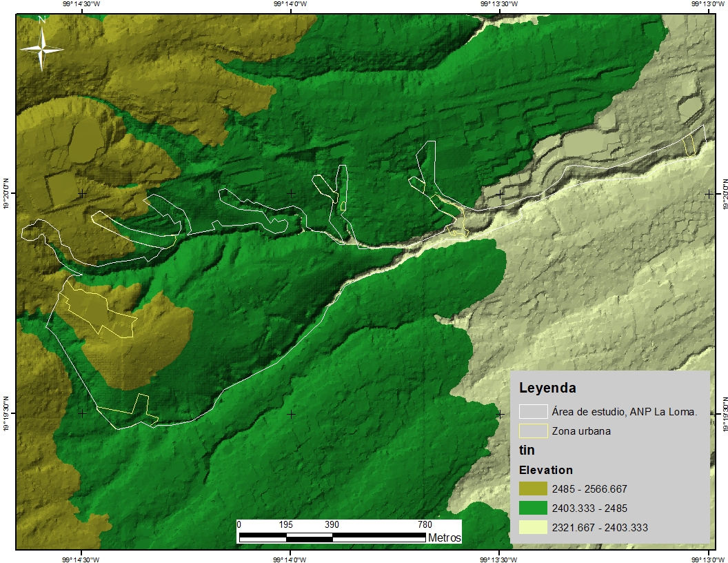Click the yellow-outlined Zona urbana legend symbol

click(x=533, y=431)
